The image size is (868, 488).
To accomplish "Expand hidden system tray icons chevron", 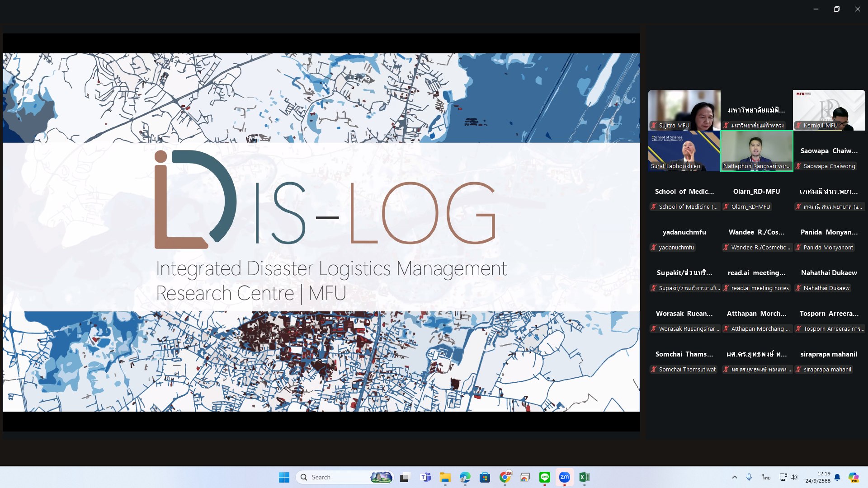I will (734, 477).
